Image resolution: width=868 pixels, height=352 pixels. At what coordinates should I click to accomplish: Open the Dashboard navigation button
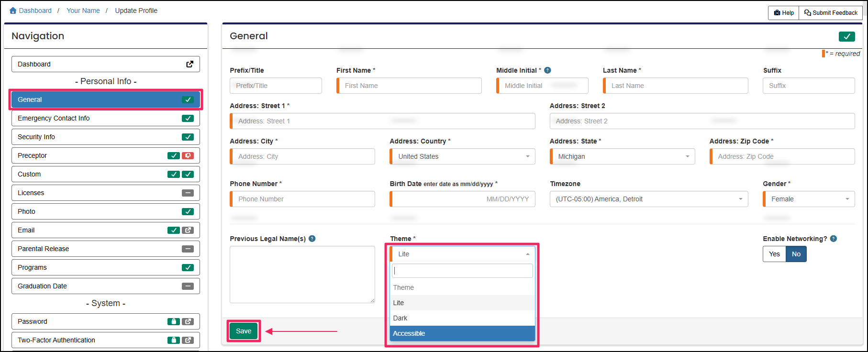click(x=106, y=64)
